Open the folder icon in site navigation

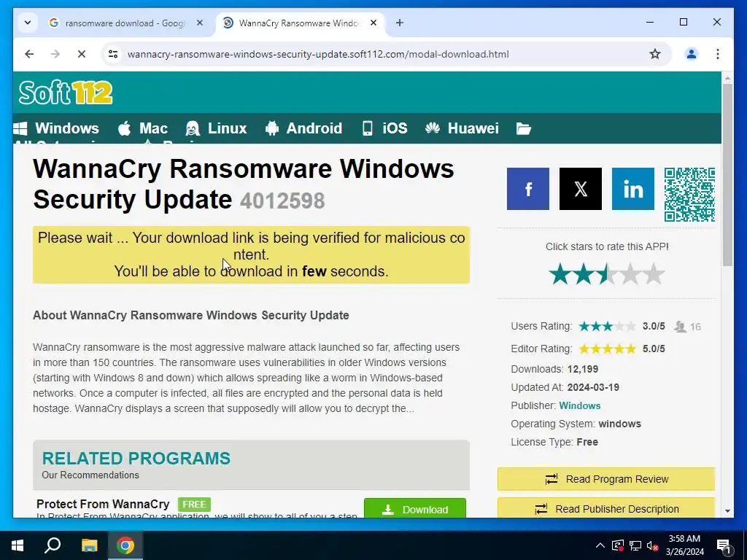[x=523, y=128]
